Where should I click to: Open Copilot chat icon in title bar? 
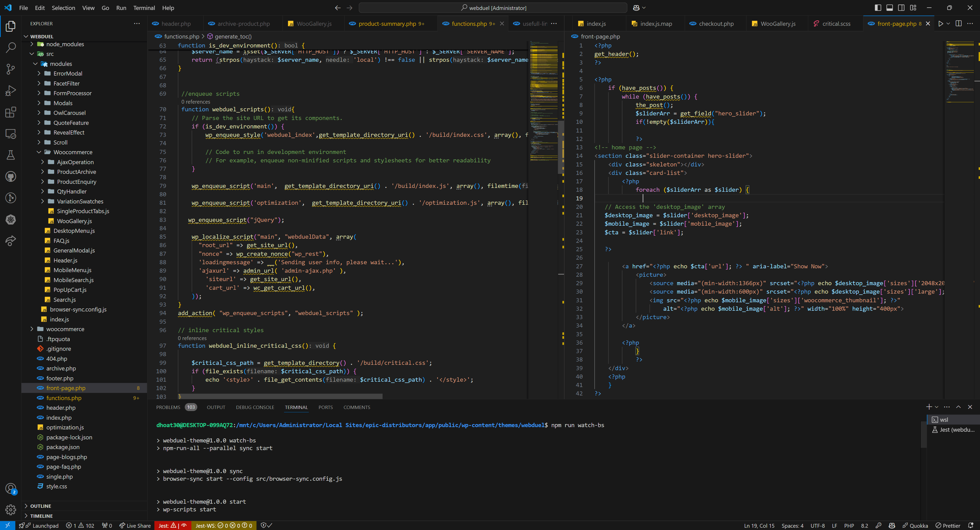point(636,8)
